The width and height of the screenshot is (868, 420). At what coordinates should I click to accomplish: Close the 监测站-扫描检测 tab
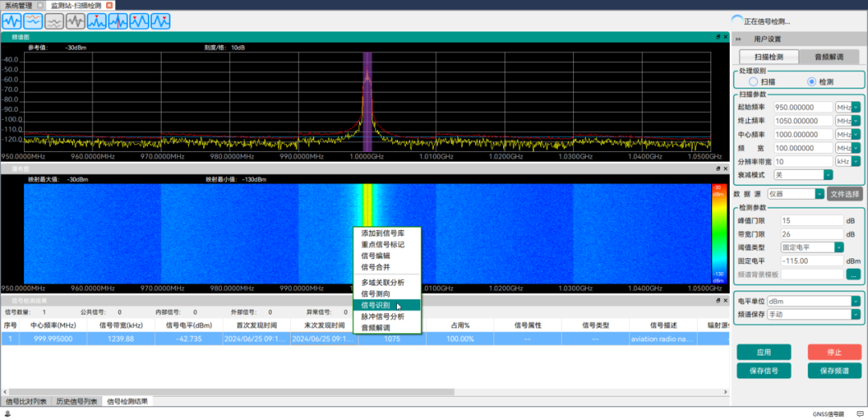point(109,5)
